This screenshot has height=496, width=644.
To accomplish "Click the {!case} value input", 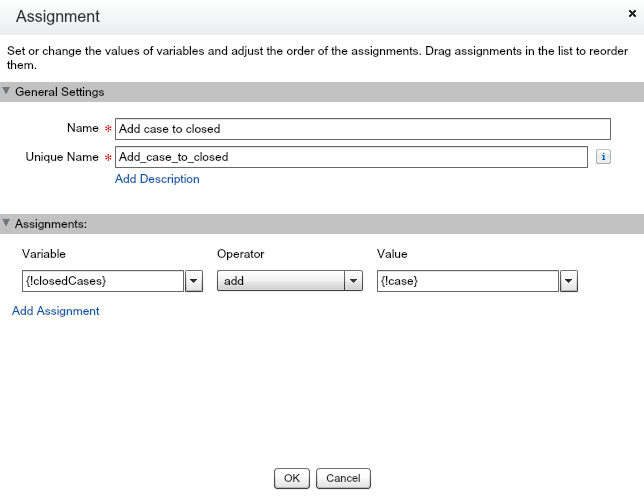I will click(467, 281).
